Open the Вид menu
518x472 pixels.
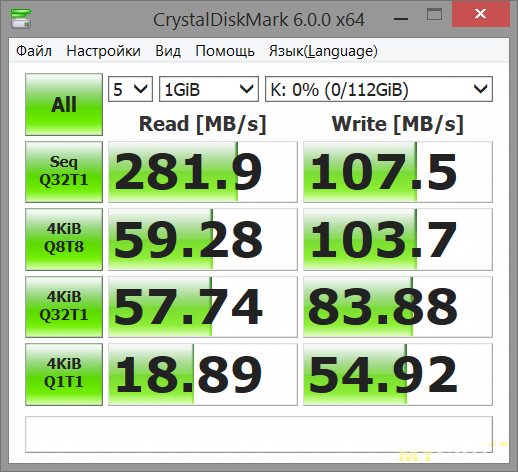(168, 51)
